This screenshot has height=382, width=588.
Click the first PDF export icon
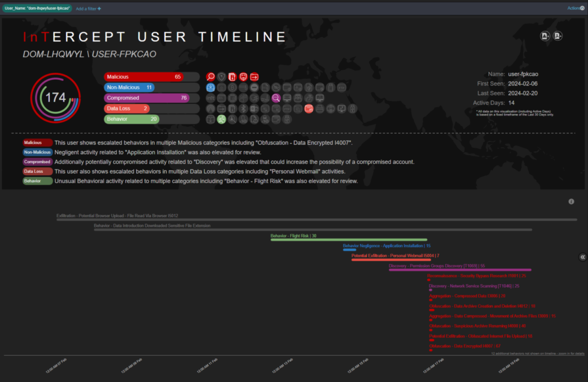click(545, 36)
